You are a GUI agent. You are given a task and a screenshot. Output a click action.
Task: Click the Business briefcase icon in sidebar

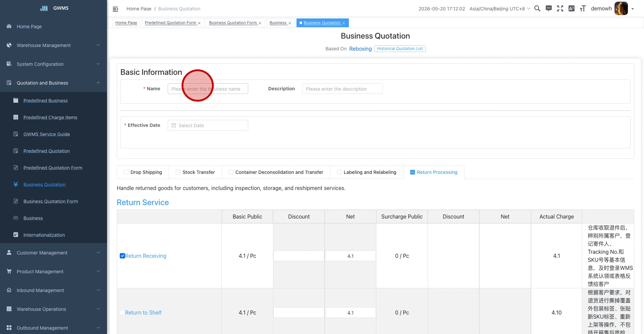coord(16,218)
